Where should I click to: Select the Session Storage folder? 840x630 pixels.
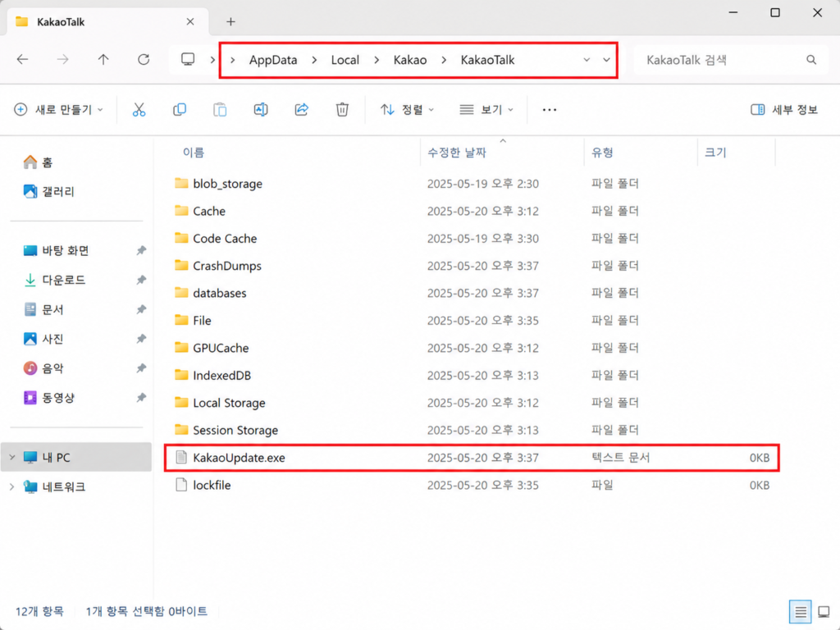472,430
